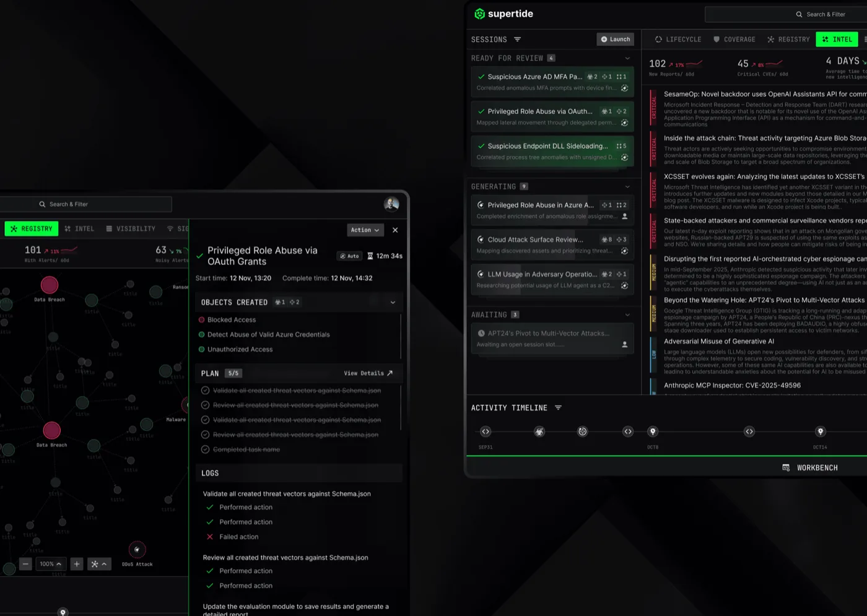Toggle the first struck-through Validate plan step check
The height and width of the screenshot is (616, 867).
pyautogui.click(x=205, y=390)
